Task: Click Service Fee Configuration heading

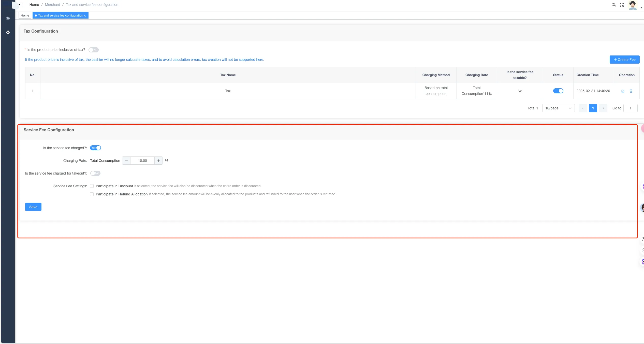Action: tap(49, 130)
